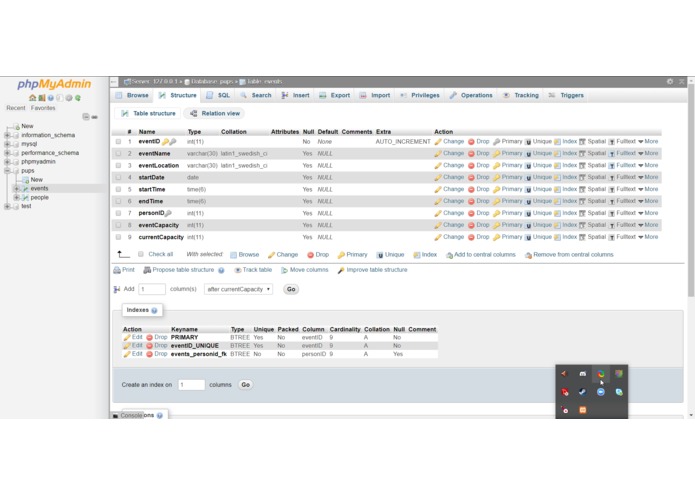This screenshot has height=494, width=695.
Task: Switch to the Browse tab
Action: [133, 96]
